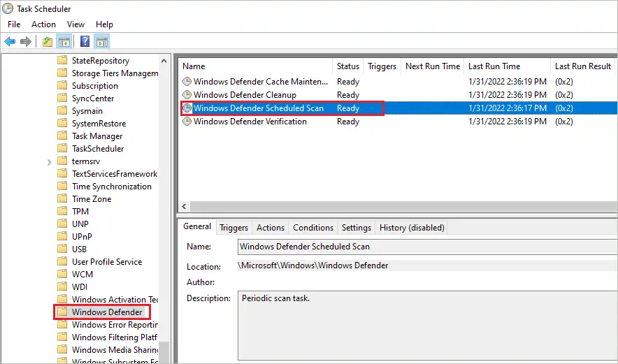Click the Location path \Microsoft\Windows\Windows Defender
This screenshot has height=364, width=618.
coord(313,265)
